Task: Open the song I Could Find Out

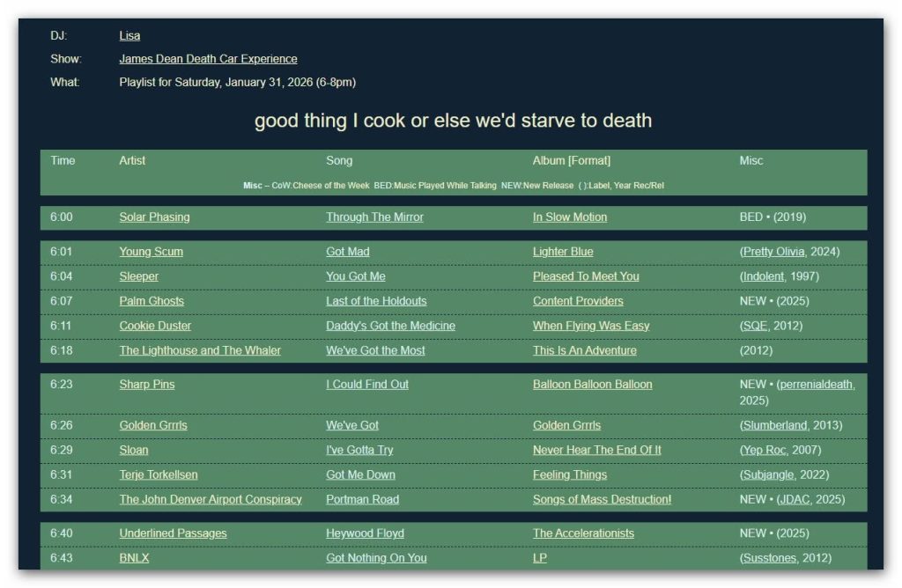Action: 367,385
